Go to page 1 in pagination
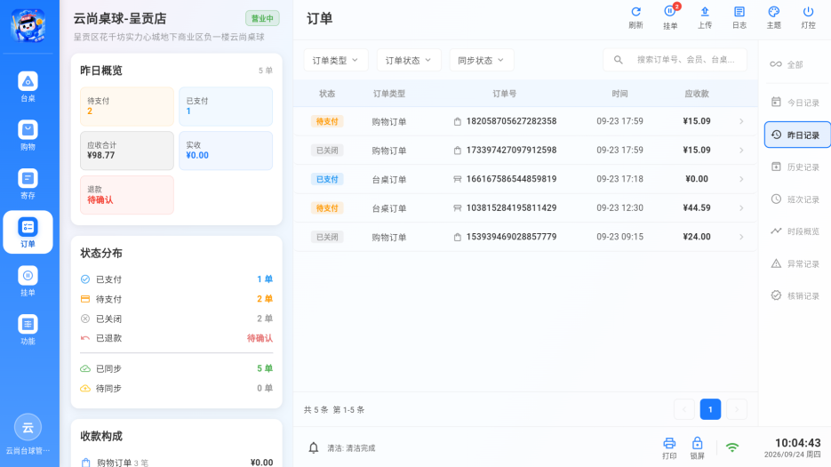This screenshot has height=467, width=831. point(710,409)
